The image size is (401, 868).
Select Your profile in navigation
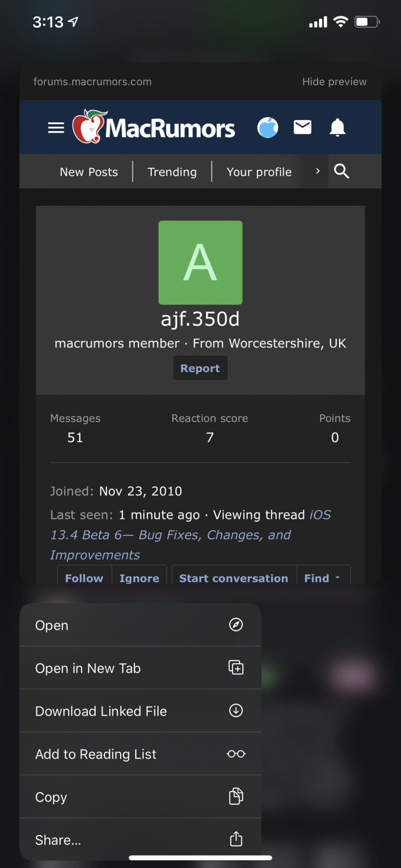point(259,172)
